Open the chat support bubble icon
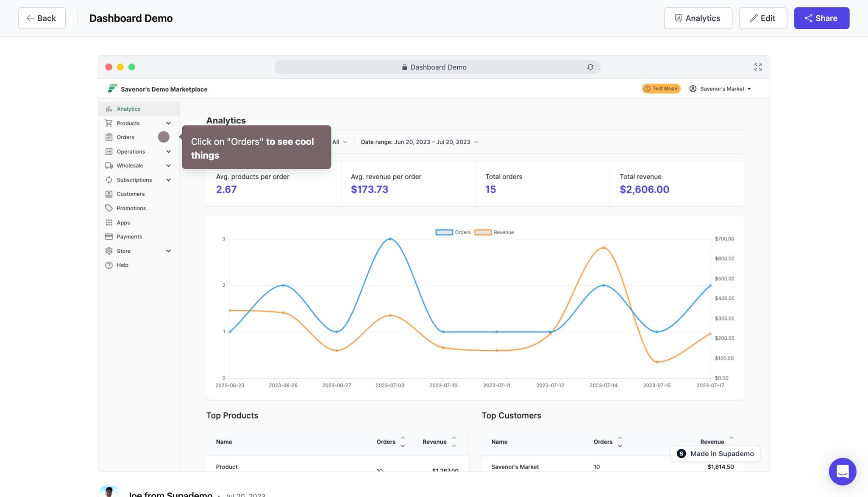The height and width of the screenshot is (497, 868). point(842,471)
